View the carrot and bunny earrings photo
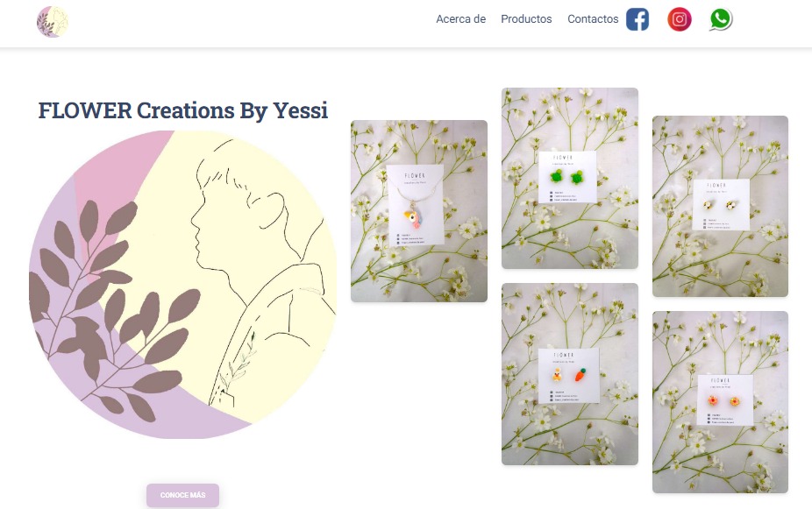The width and height of the screenshot is (812, 509). click(x=570, y=374)
